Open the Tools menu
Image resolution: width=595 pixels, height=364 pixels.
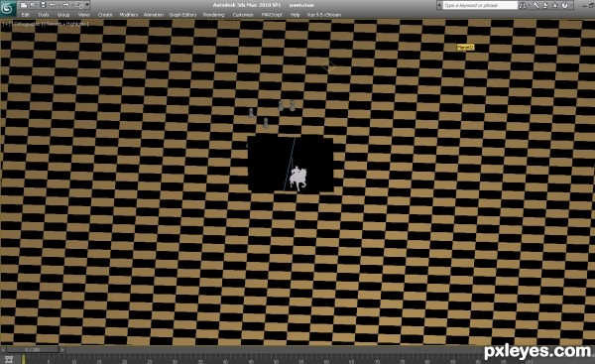[44, 15]
